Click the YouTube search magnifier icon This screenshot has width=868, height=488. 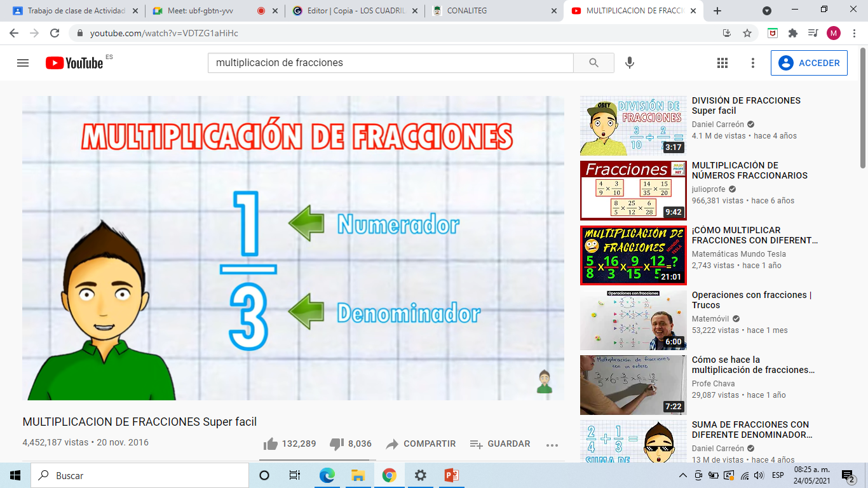point(593,62)
